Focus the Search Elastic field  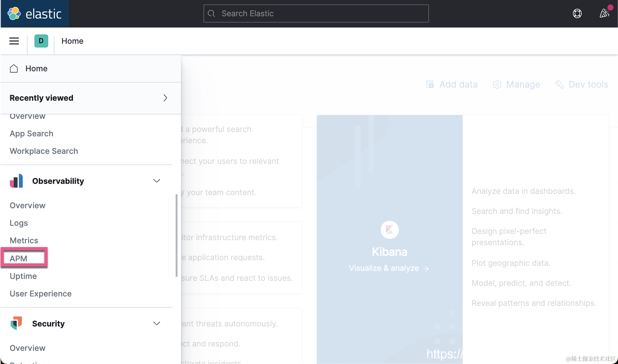(x=316, y=13)
